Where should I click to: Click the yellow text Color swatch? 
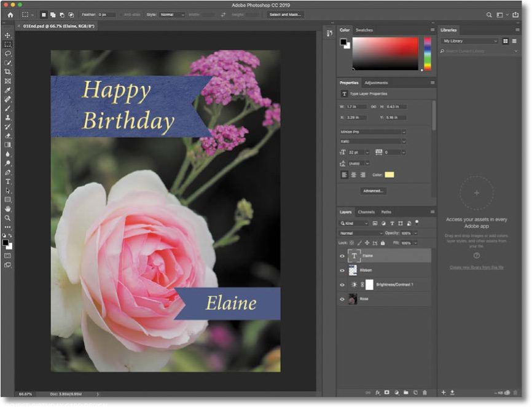click(389, 175)
